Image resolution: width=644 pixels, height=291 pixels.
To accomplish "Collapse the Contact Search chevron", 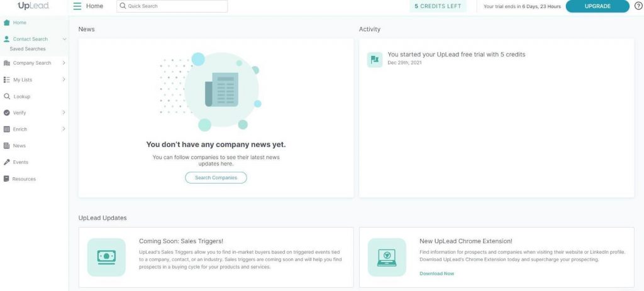I will pos(65,39).
